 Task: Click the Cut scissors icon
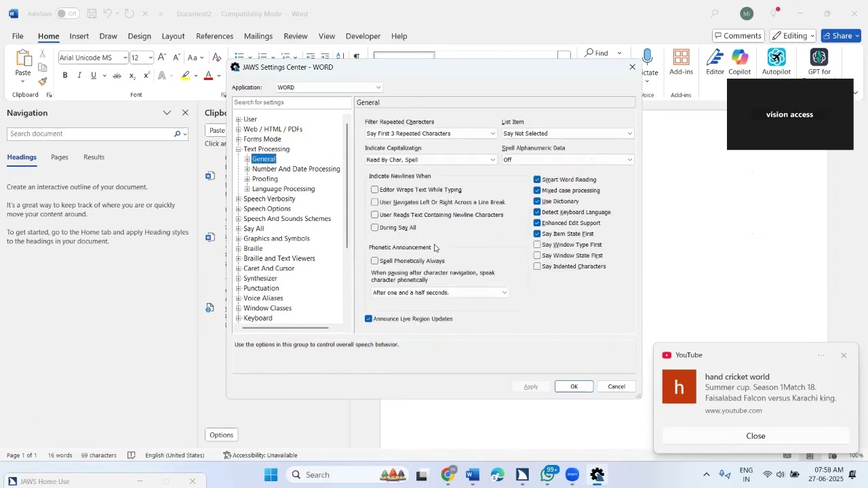43,54
